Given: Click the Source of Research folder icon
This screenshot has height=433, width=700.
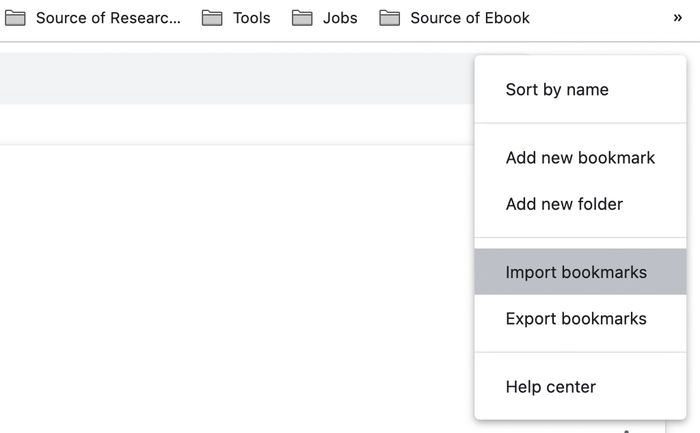Looking at the screenshot, I should click(x=15, y=18).
